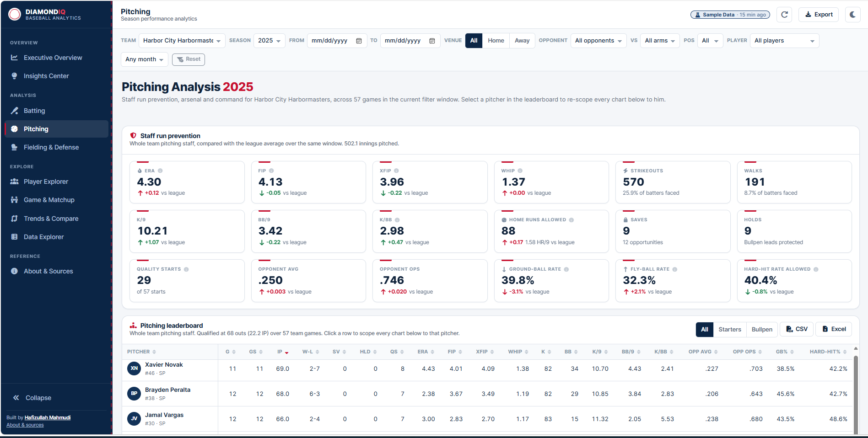Select the Away venue option
The image size is (868, 438).
[522, 41]
